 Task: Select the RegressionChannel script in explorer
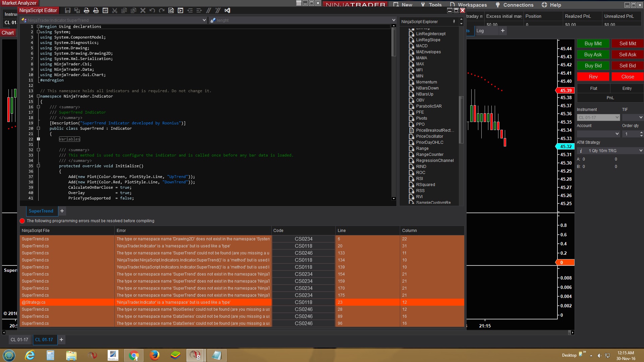[435, 161]
